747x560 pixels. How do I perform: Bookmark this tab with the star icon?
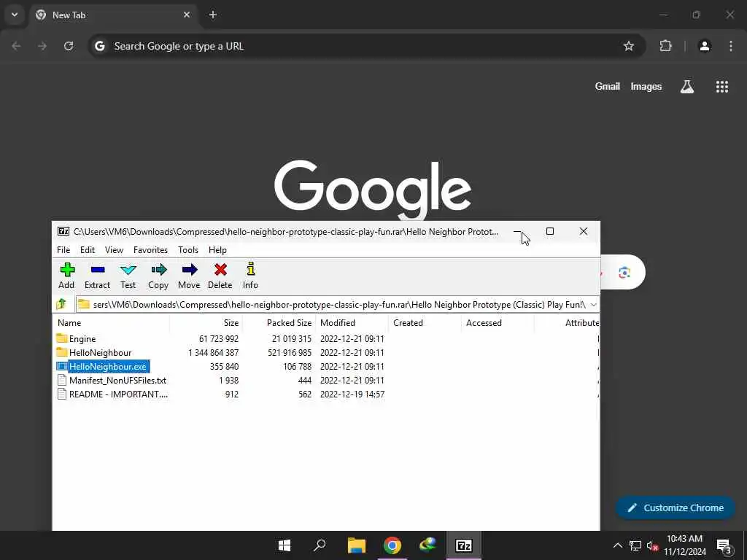click(x=629, y=46)
